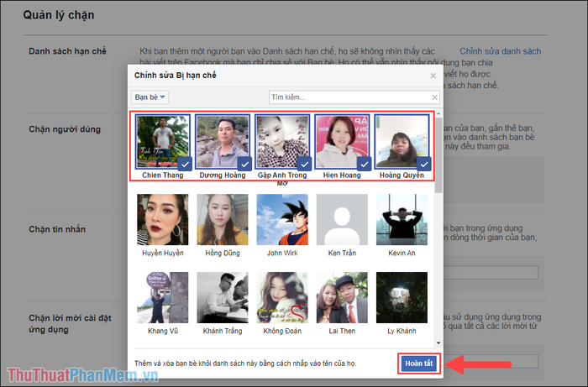Click the name Hoàng Quyên
Image resolution: width=588 pixels, height=387 pixels.
coord(402,175)
